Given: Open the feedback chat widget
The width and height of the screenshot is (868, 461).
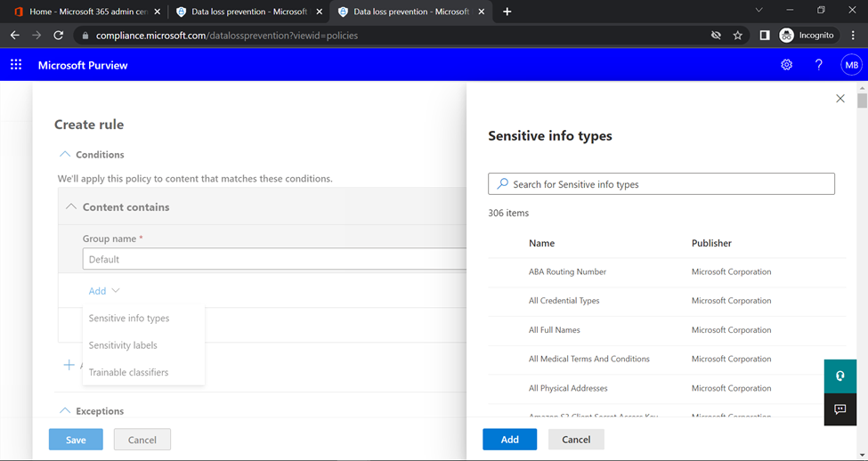Looking at the screenshot, I should point(840,409).
